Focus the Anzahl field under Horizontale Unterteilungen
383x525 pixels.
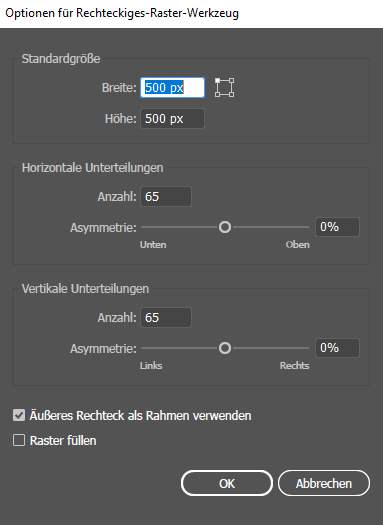[166, 197]
